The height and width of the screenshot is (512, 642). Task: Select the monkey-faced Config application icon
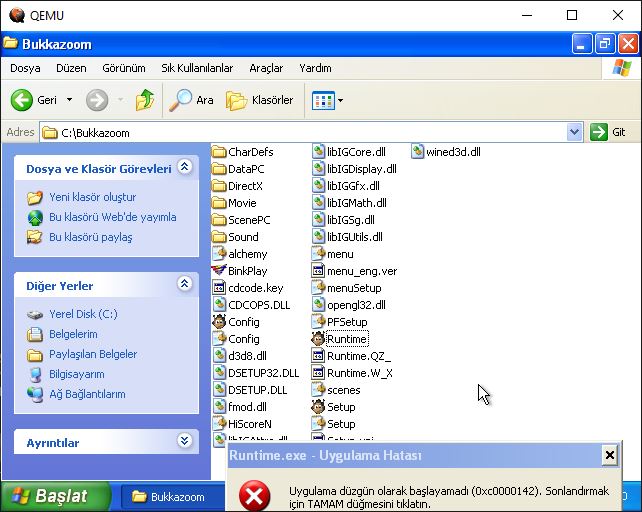pyautogui.click(x=219, y=322)
